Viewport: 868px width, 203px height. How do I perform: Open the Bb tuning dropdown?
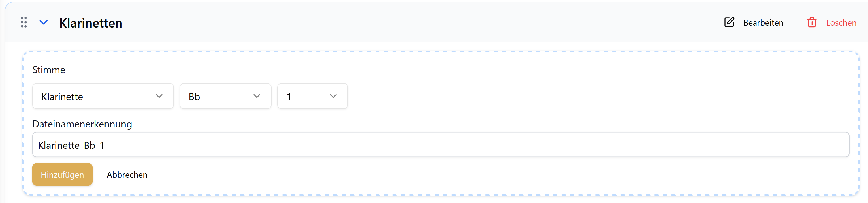(225, 96)
